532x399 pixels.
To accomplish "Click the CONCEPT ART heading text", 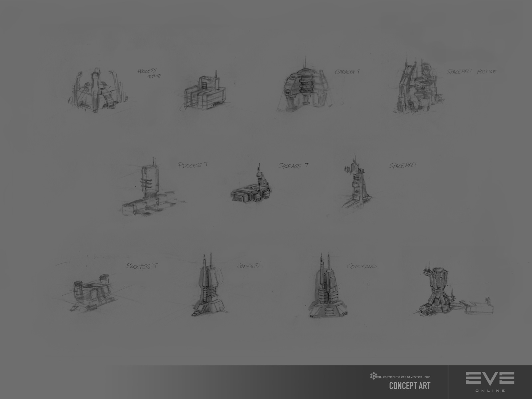I will 410,386.
